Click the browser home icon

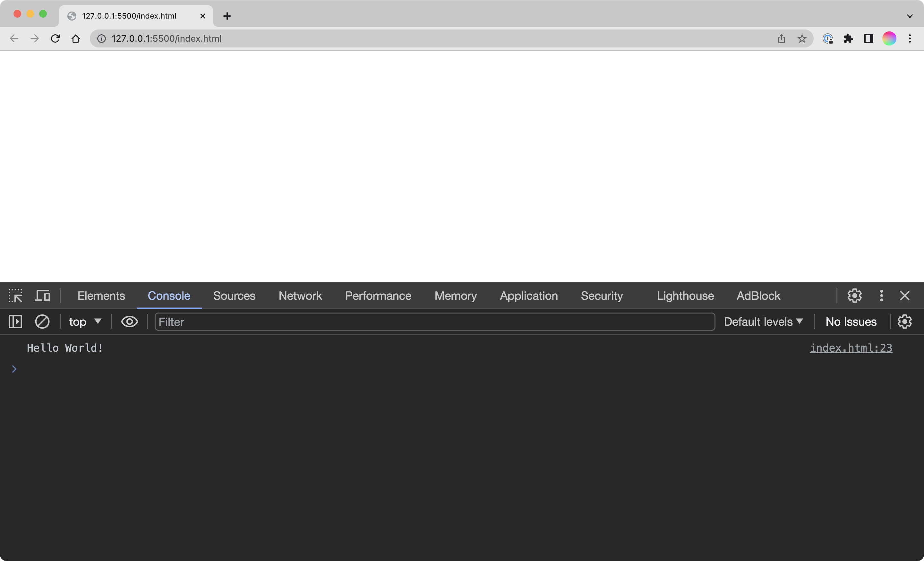click(x=76, y=38)
